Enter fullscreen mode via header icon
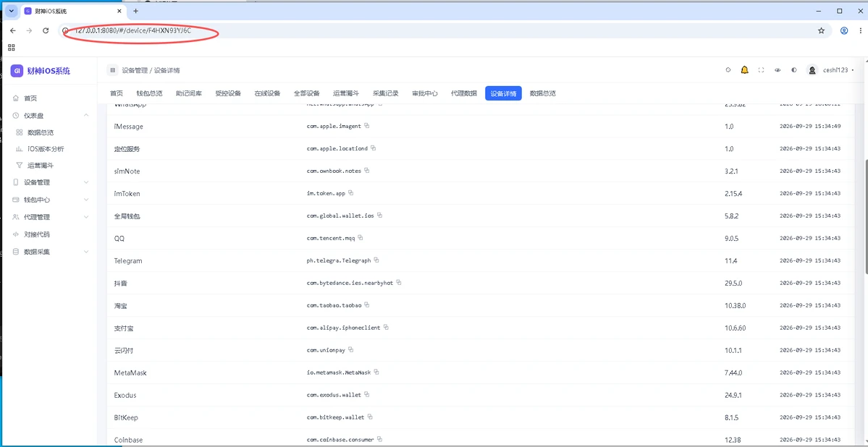Screen dimensions: 868x447 (761, 70)
